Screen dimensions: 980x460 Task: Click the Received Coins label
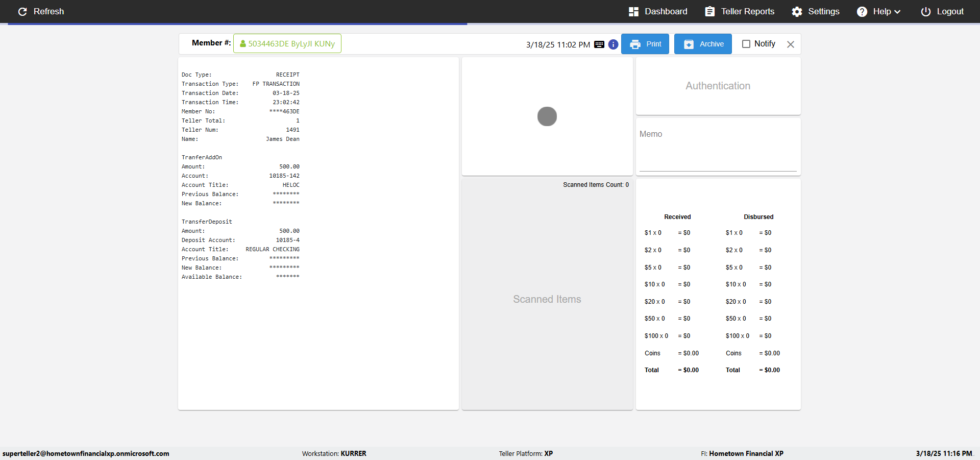[652, 353]
